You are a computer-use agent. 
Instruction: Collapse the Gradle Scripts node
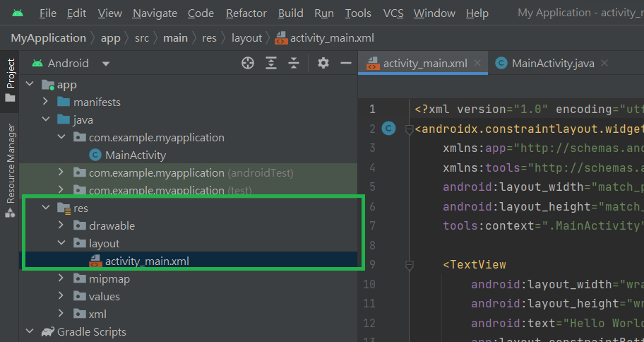point(30,331)
